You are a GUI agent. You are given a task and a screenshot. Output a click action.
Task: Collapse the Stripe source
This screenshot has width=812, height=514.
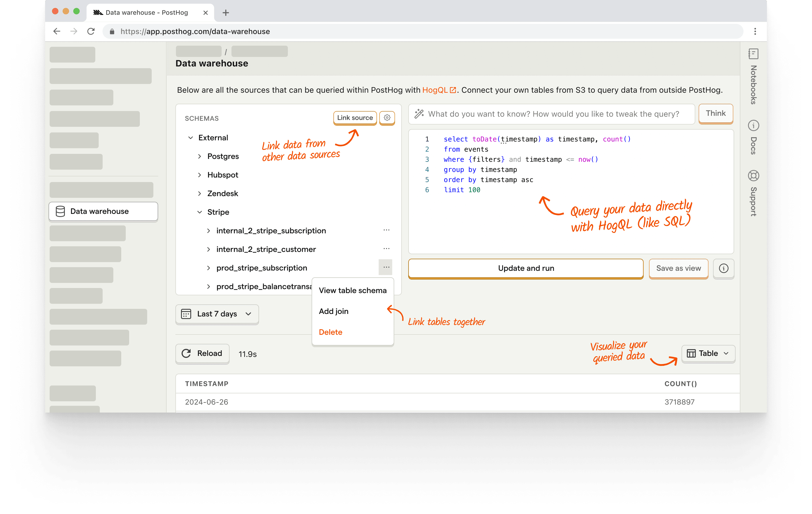click(200, 212)
